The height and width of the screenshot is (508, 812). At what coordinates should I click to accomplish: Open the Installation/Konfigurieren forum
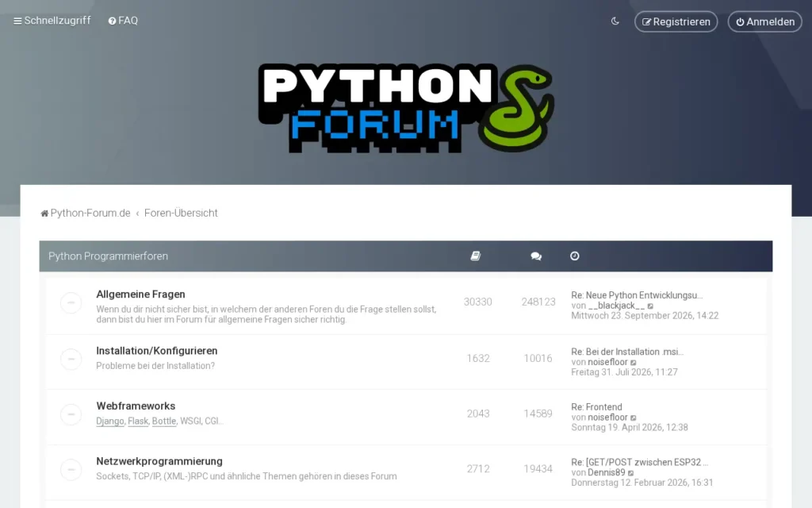157,350
